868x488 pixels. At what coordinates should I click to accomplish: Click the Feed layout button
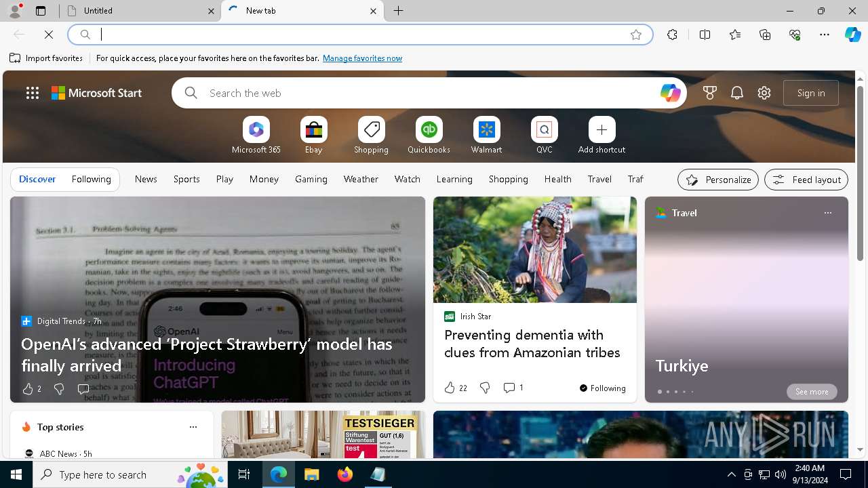click(x=806, y=180)
